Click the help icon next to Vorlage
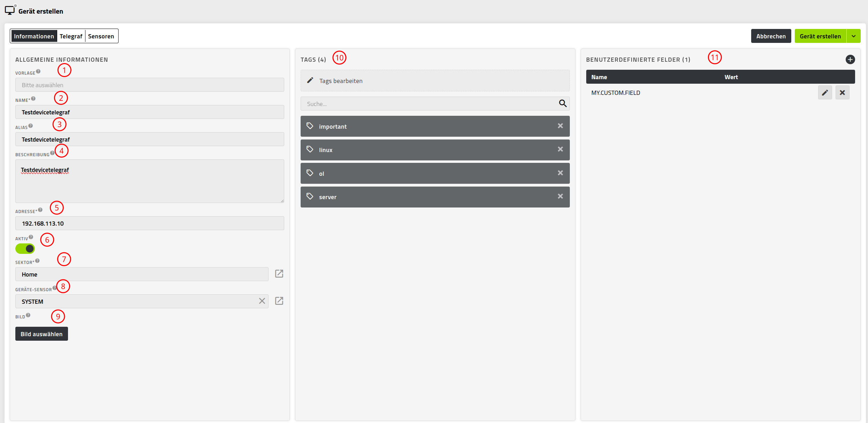This screenshot has width=868, height=423. coord(38,71)
